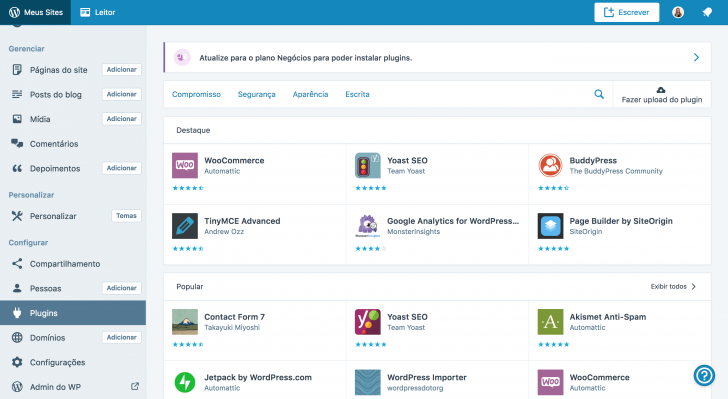Expand the upgrade plan banner arrow
The image size is (728, 399).
coord(696,58)
